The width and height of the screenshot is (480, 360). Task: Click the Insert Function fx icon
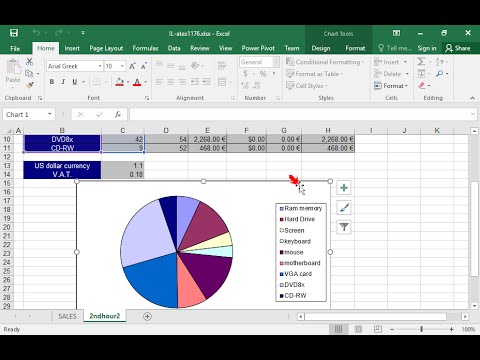(118, 114)
